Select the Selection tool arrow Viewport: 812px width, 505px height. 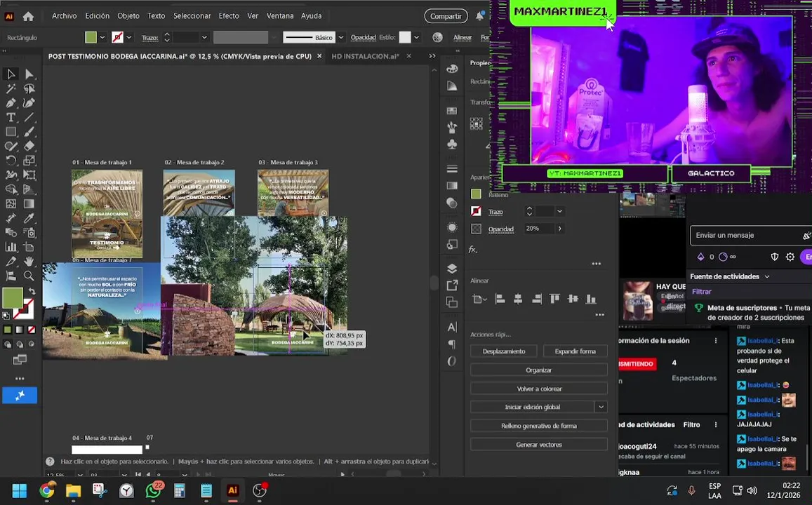coord(11,74)
